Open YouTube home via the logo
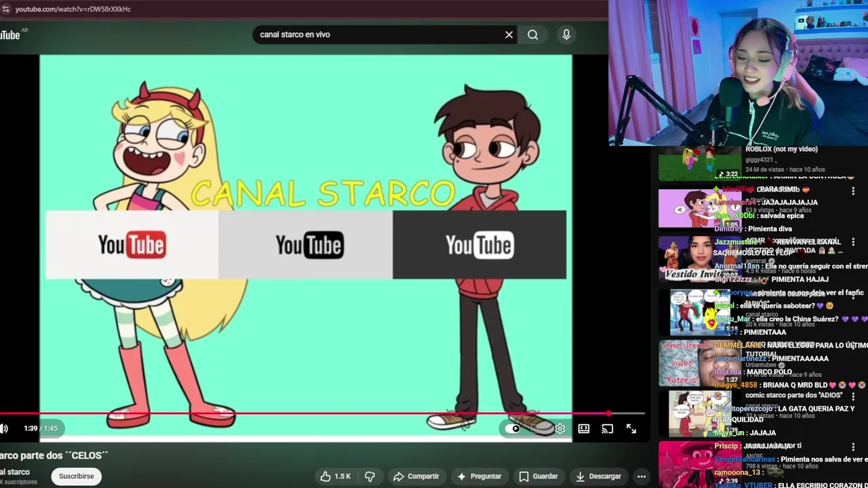 point(9,35)
